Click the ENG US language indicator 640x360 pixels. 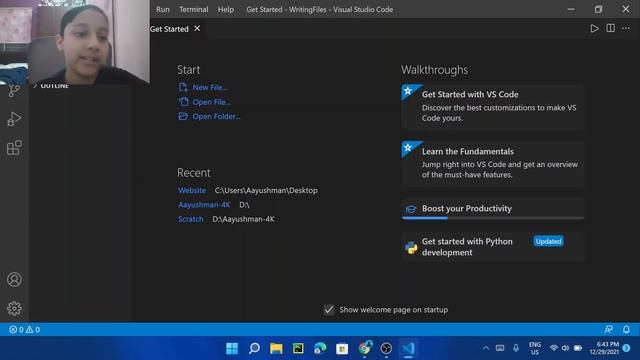pos(535,348)
